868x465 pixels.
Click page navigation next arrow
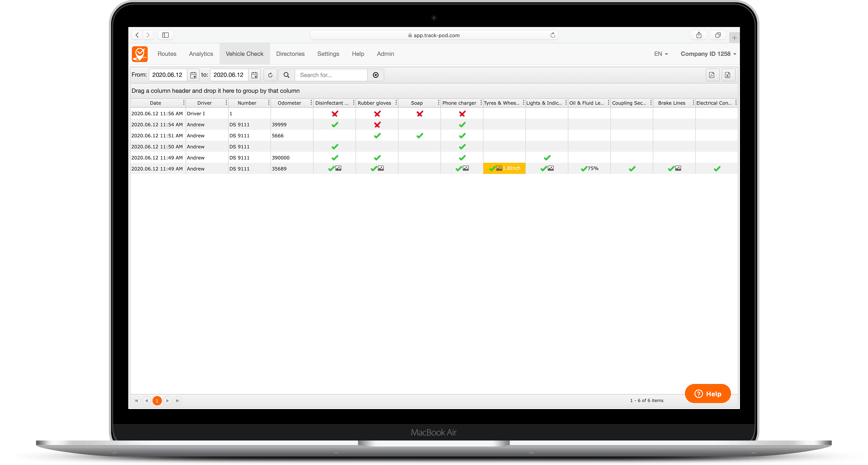[x=168, y=401]
